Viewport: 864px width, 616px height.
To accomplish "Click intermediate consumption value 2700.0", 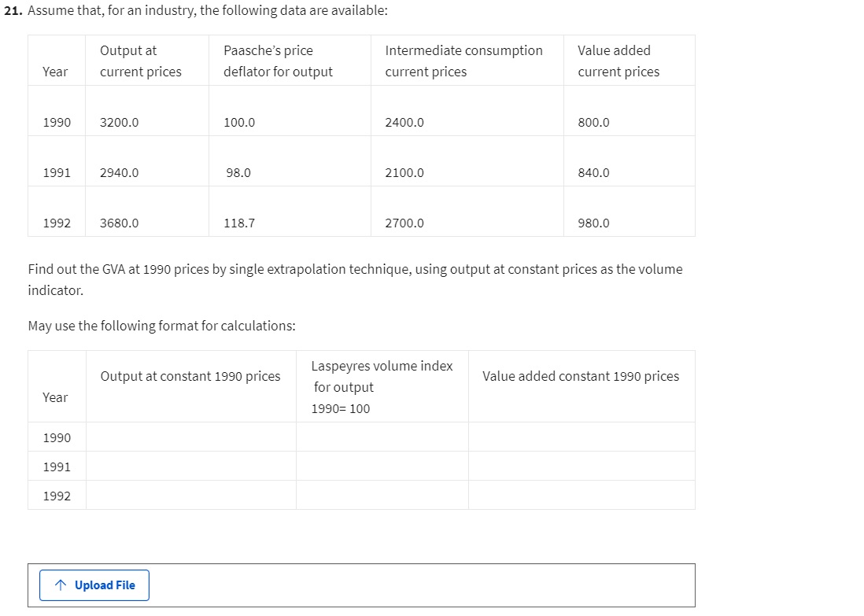I will point(404,223).
